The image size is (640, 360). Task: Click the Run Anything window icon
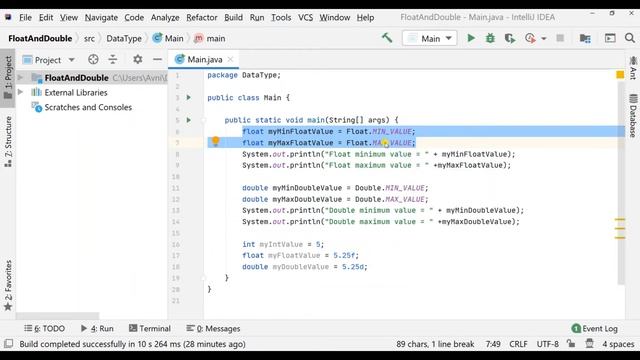(610, 38)
